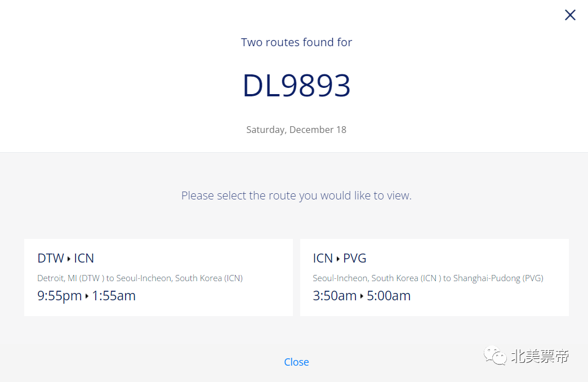Close the dialog with the X icon
This screenshot has height=382, width=588.
[570, 15]
